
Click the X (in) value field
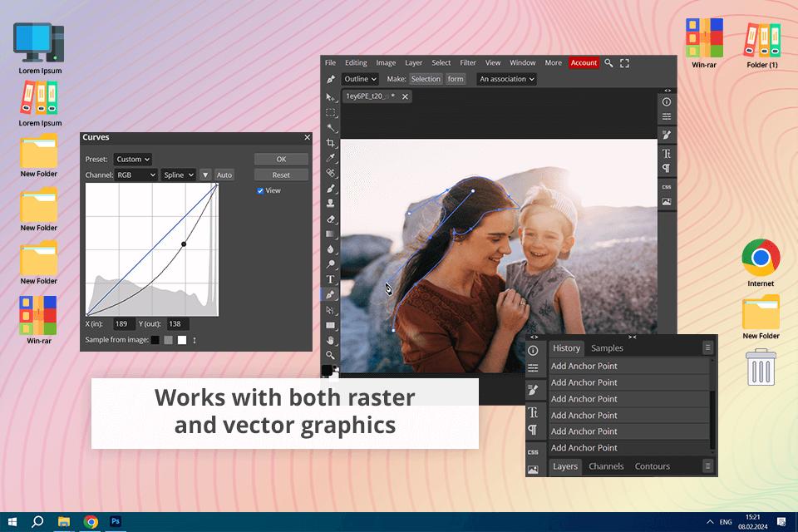pyautogui.click(x=124, y=324)
